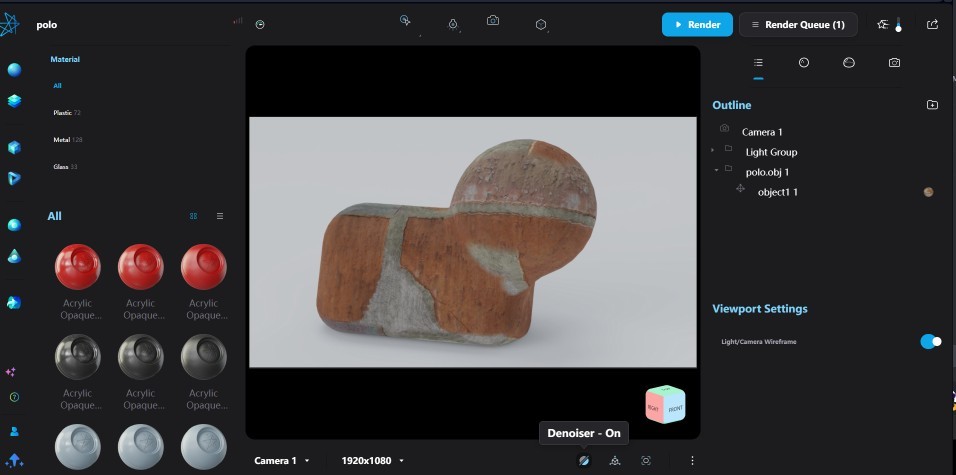The width and height of the screenshot is (956, 475).
Task: Open the Outline list tab icon
Action: pyautogui.click(x=758, y=63)
